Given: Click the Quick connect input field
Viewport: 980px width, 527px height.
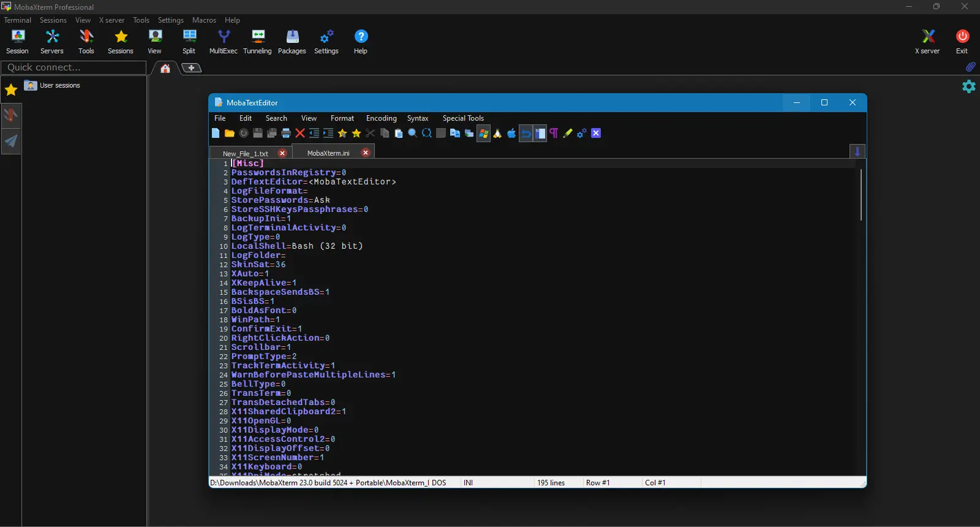Looking at the screenshot, I should click(x=73, y=67).
